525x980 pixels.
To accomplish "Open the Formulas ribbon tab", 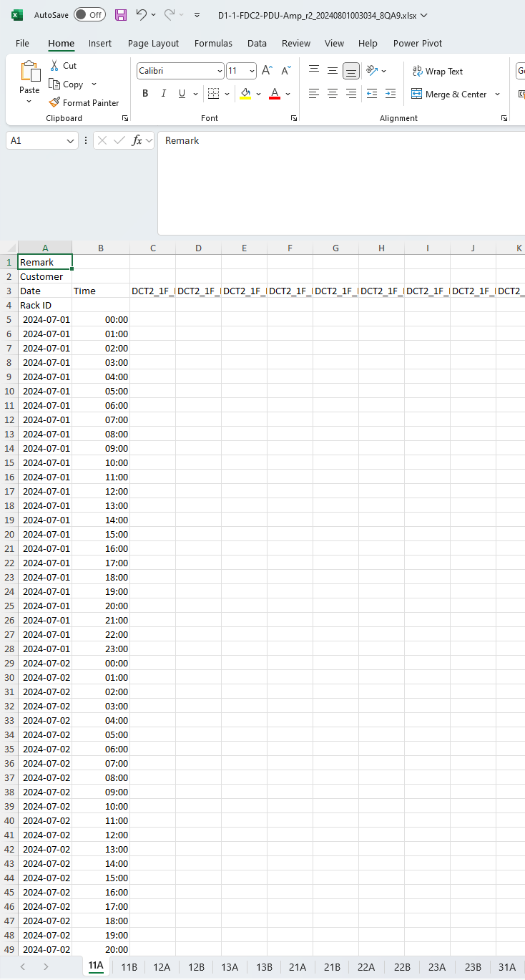I will point(213,43).
